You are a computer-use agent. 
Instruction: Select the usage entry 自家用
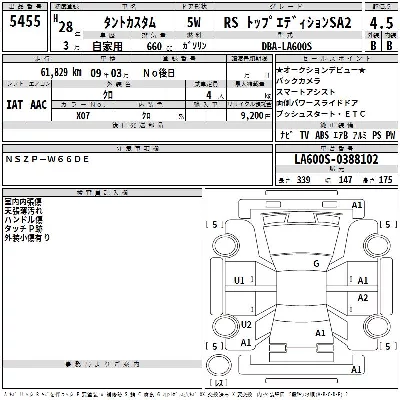(107, 46)
